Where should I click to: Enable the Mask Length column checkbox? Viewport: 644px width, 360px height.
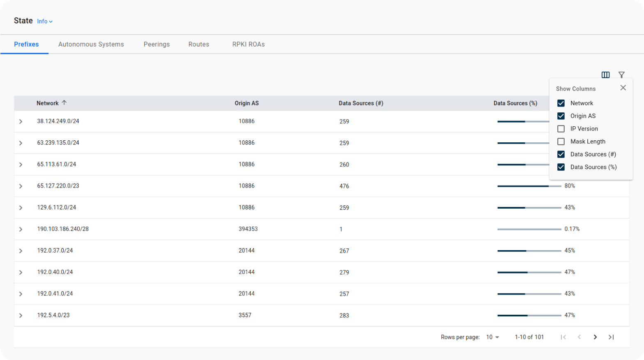click(x=561, y=142)
